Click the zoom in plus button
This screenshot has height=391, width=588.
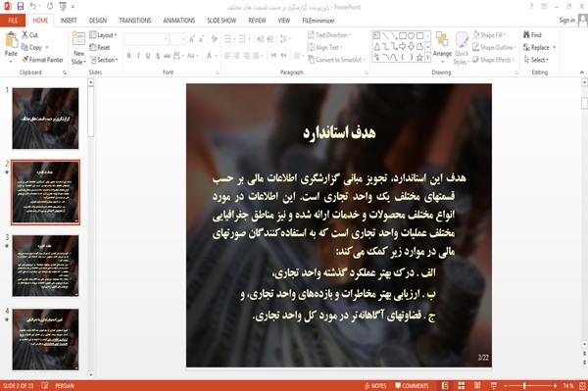[x=555, y=386]
